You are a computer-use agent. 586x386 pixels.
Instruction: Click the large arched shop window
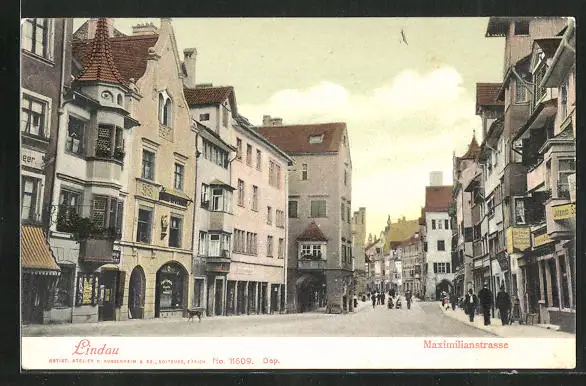click(172, 290)
